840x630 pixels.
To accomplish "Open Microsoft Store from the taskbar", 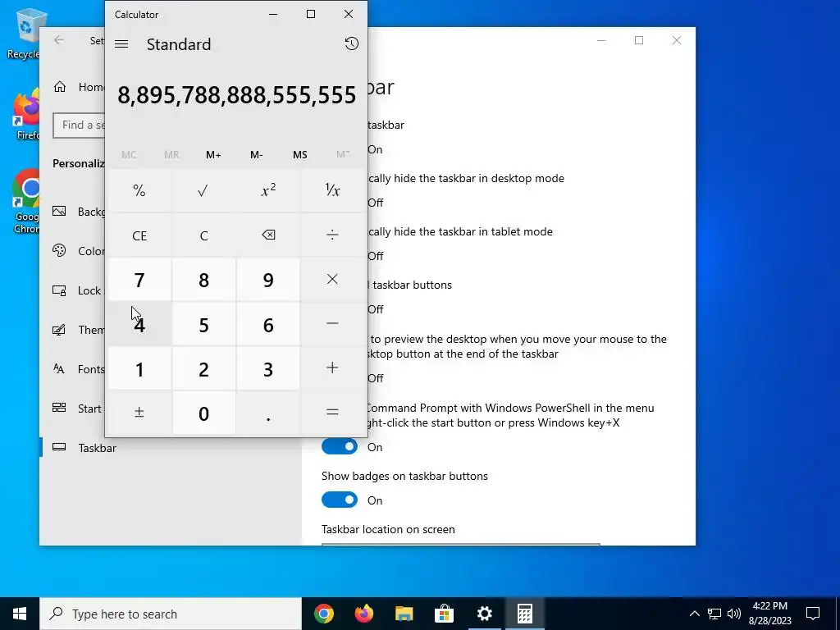I will (444, 614).
